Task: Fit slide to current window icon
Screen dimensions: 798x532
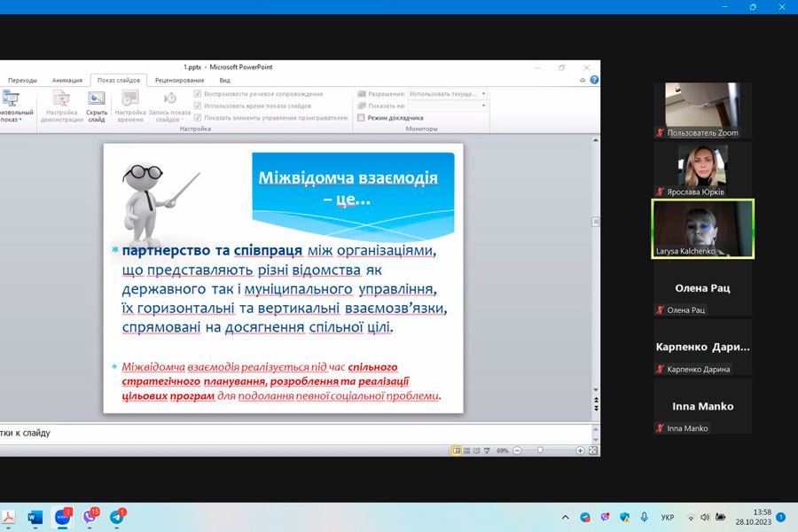Action: (x=593, y=450)
